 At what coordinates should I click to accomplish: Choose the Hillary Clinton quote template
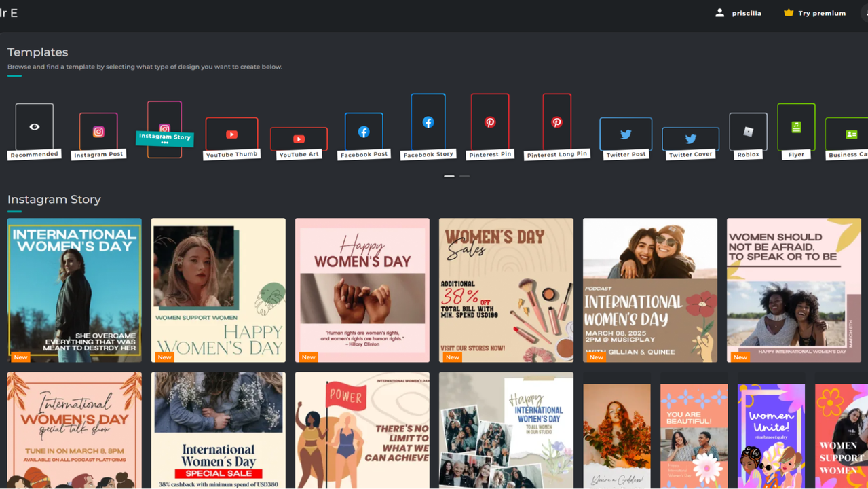tap(362, 290)
